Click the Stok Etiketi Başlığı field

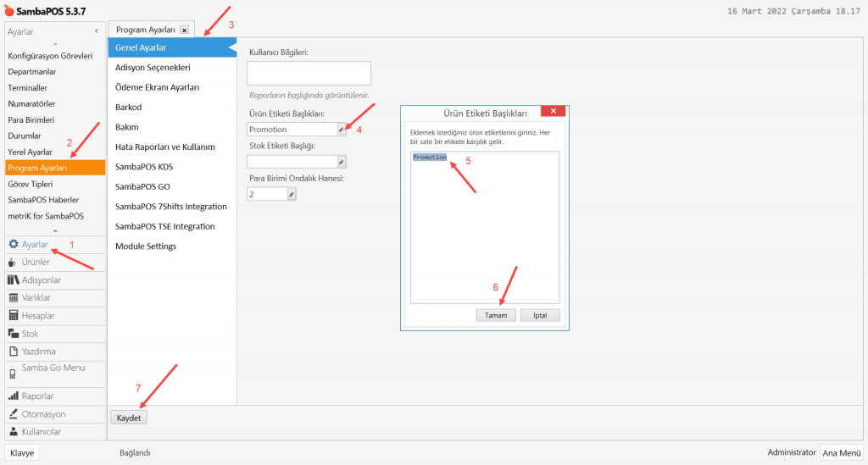(x=292, y=162)
